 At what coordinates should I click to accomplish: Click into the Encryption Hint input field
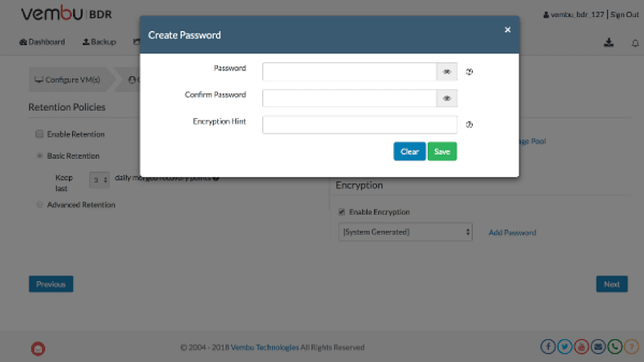tap(359, 124)
